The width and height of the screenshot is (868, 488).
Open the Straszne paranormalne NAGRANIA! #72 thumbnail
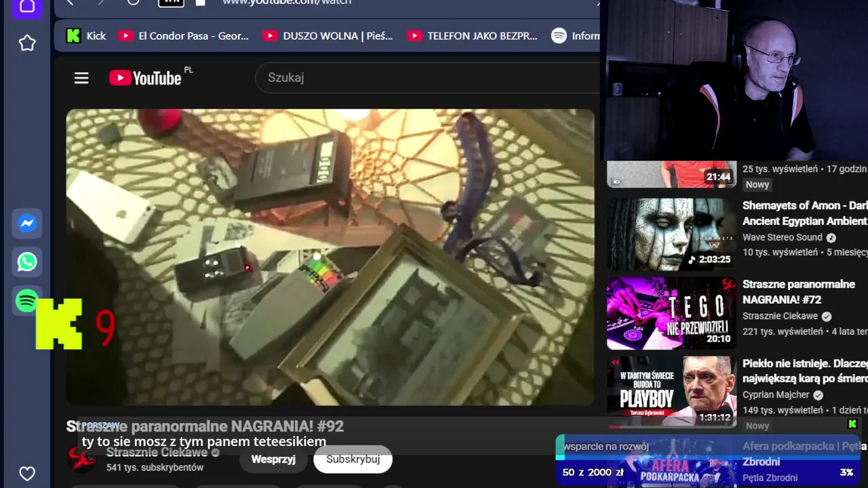671,313
